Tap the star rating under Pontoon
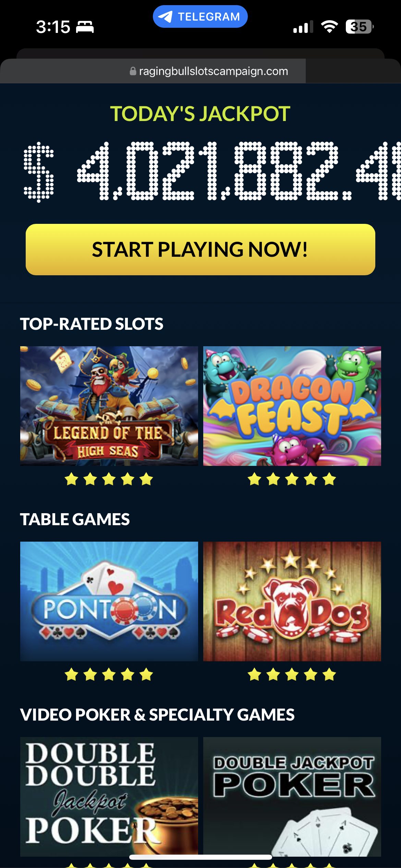 (x=109, y=674)
